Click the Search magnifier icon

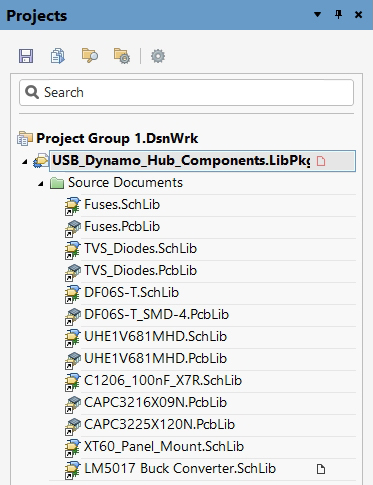coord(32,92)
